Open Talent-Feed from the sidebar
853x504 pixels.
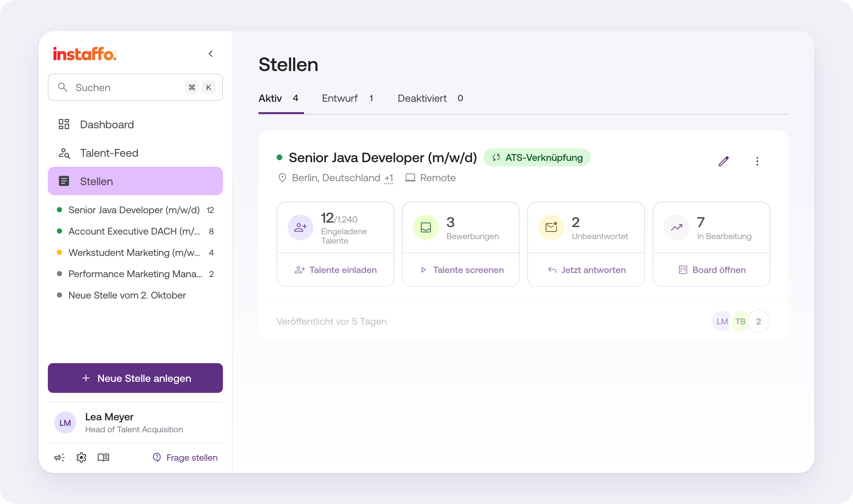pos(135,153)
